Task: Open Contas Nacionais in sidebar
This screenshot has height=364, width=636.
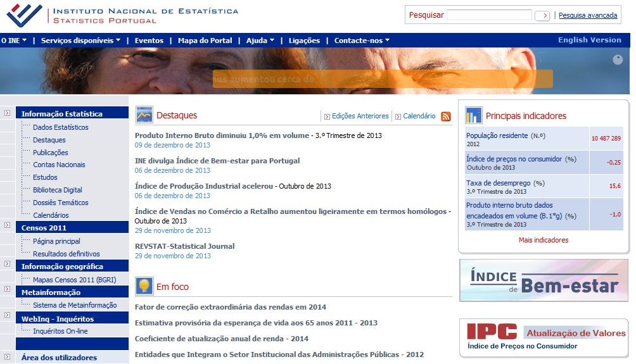Action: (59, 165)
